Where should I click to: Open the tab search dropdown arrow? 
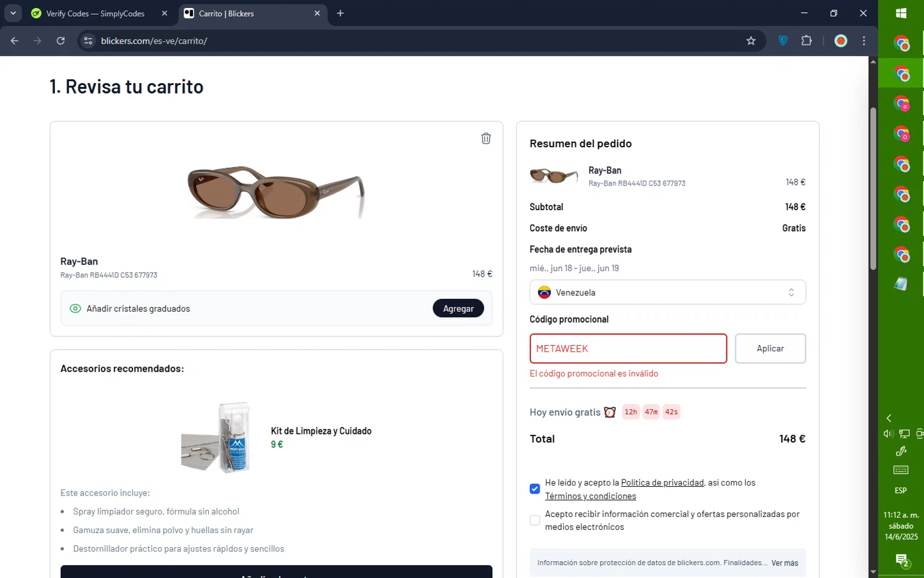coord(13,13)
